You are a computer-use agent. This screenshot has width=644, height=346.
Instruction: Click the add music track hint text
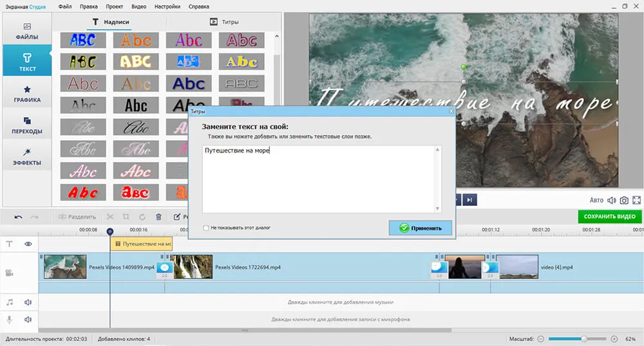click(341, 302)
